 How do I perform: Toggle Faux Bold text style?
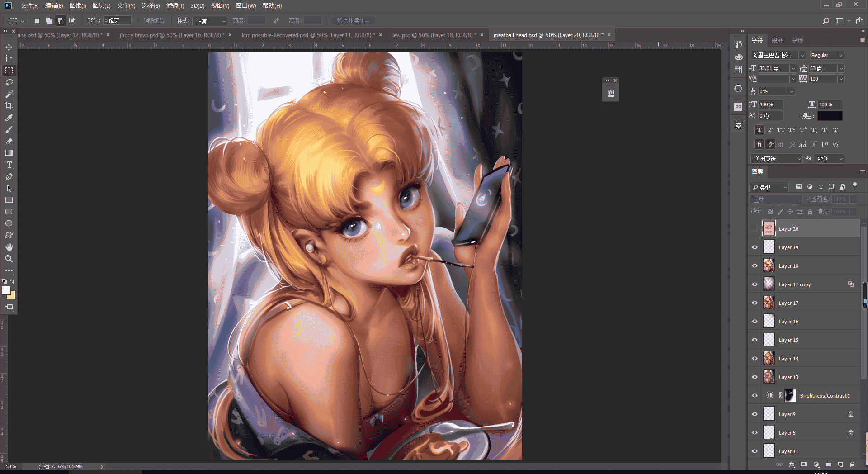759,130
